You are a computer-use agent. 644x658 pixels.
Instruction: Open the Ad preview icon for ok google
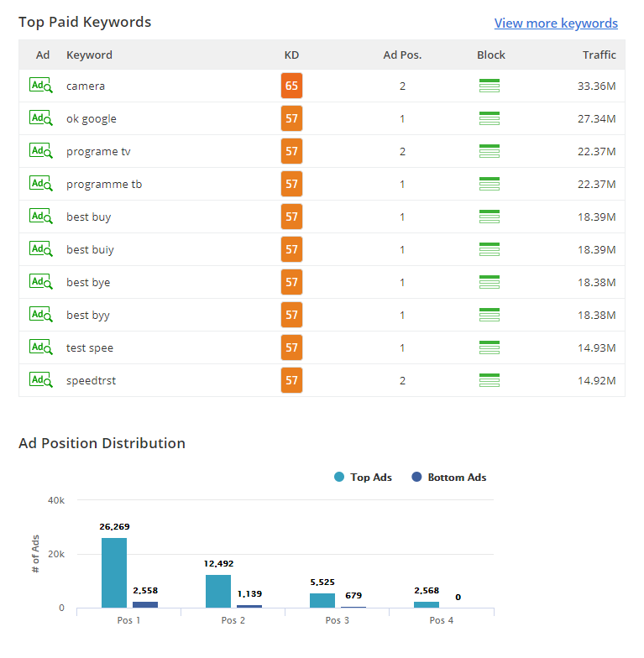41,118
